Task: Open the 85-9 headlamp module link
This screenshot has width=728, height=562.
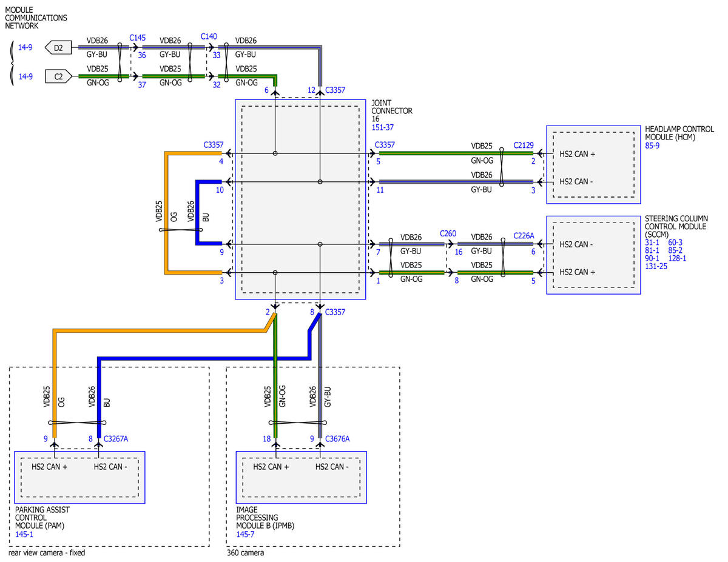Action: [653, 146]
